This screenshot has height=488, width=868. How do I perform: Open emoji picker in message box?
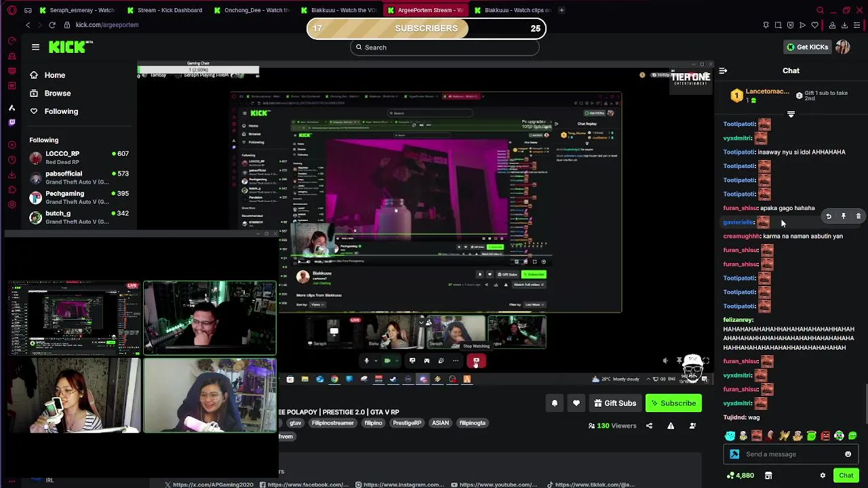(x=848, y=454)
